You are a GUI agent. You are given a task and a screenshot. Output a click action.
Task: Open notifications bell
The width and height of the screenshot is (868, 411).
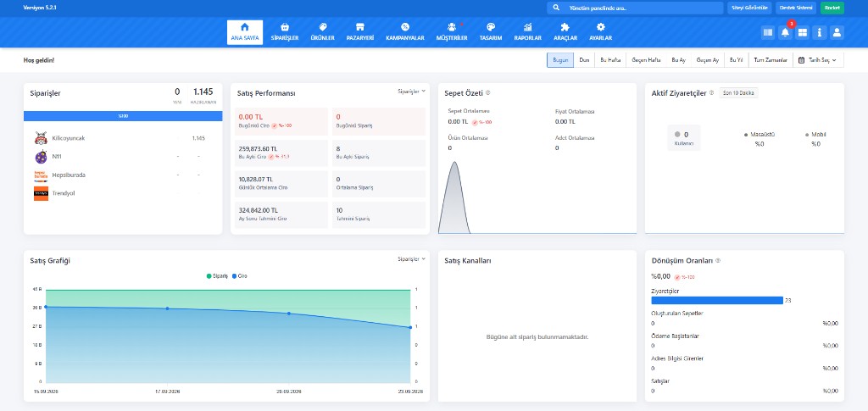tap(785, 33)
